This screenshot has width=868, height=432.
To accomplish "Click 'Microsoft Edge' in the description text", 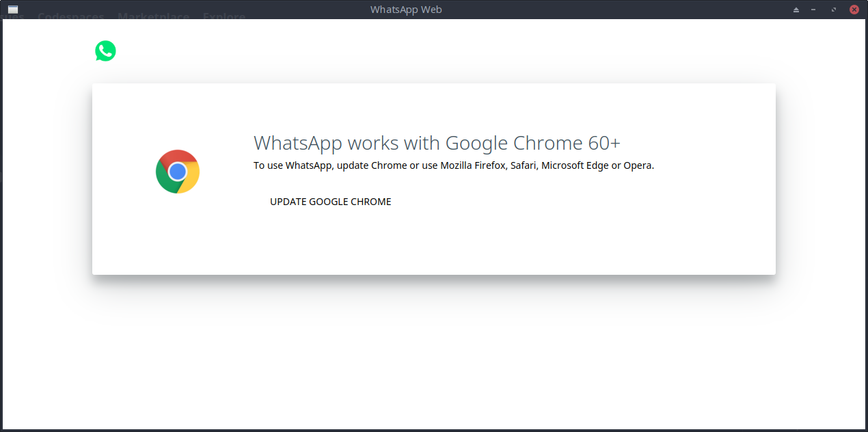I will pos(575,165).
